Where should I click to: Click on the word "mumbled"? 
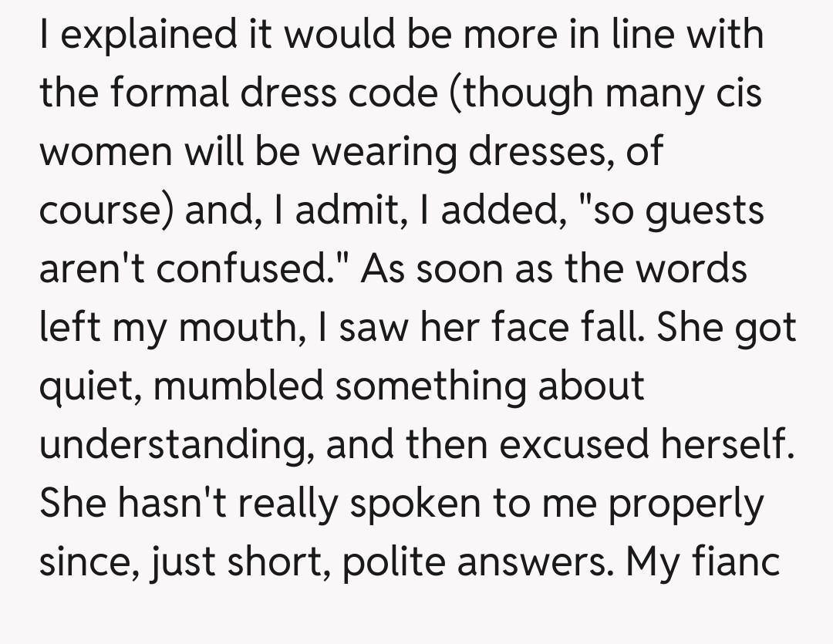(x=239, y=385)
